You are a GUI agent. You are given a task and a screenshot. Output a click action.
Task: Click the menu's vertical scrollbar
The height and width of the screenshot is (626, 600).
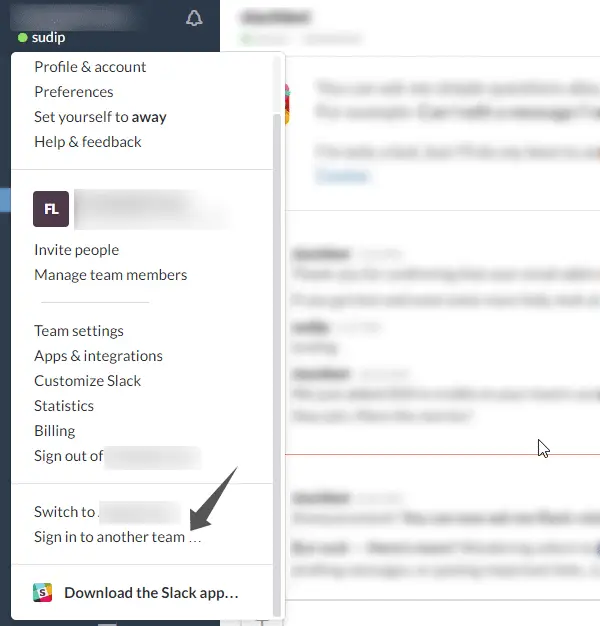coord(277,365)
